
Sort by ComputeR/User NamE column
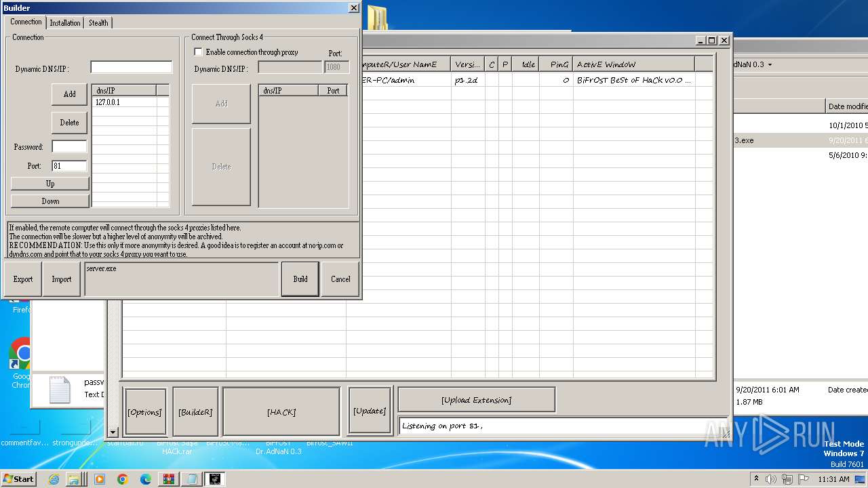[x=406, y=64]
